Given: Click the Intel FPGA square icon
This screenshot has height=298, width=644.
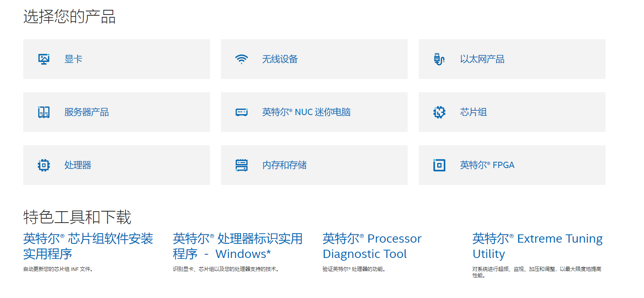Looking at the screenshot, I should pos(439,165).
